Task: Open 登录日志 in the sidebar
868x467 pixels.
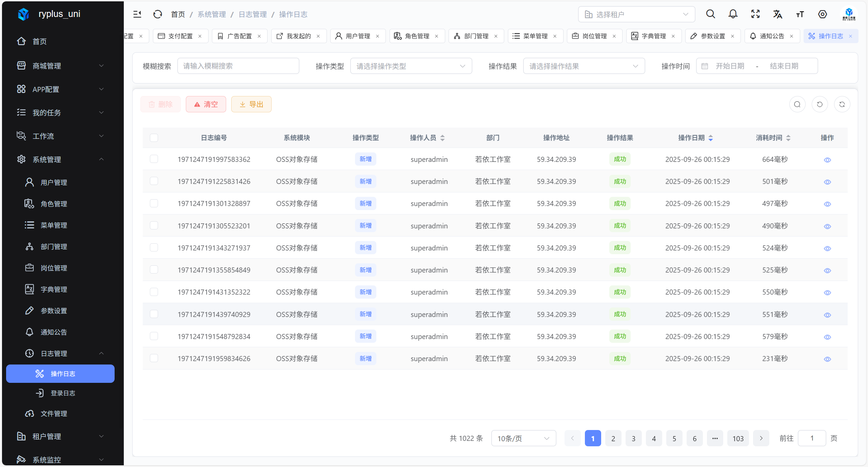Action: point(63,393)
